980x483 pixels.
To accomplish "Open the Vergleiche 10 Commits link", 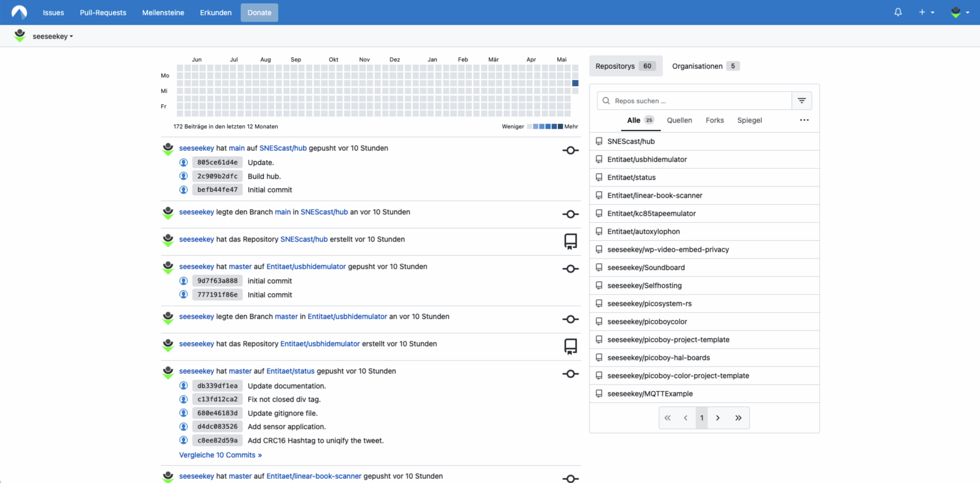I will 220,455.
